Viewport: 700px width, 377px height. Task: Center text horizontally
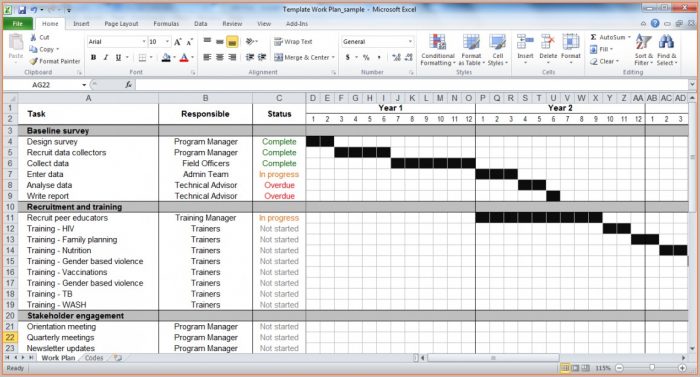(220, 57)
